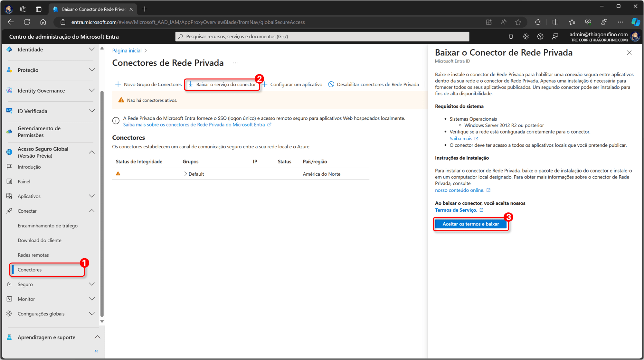
Task: Click the browser back arrow
Action: pos(11,22)
